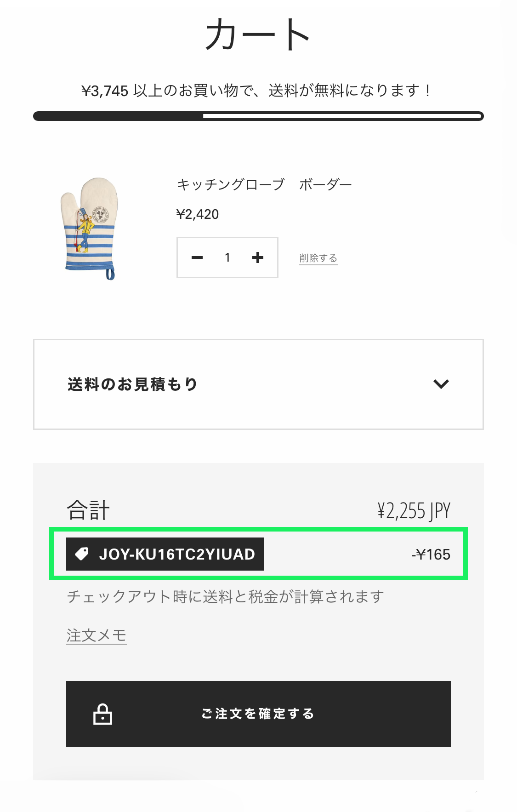517x812 pixels.
Task: Click the chevron arrow beside 送料のお見積もり
Action: 441,384
